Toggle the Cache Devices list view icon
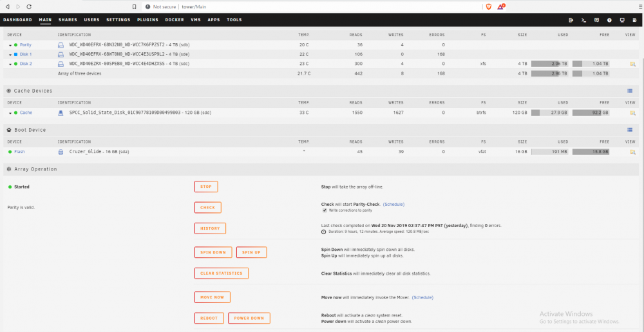Viewport: 644px width, 332px height. 630,91
